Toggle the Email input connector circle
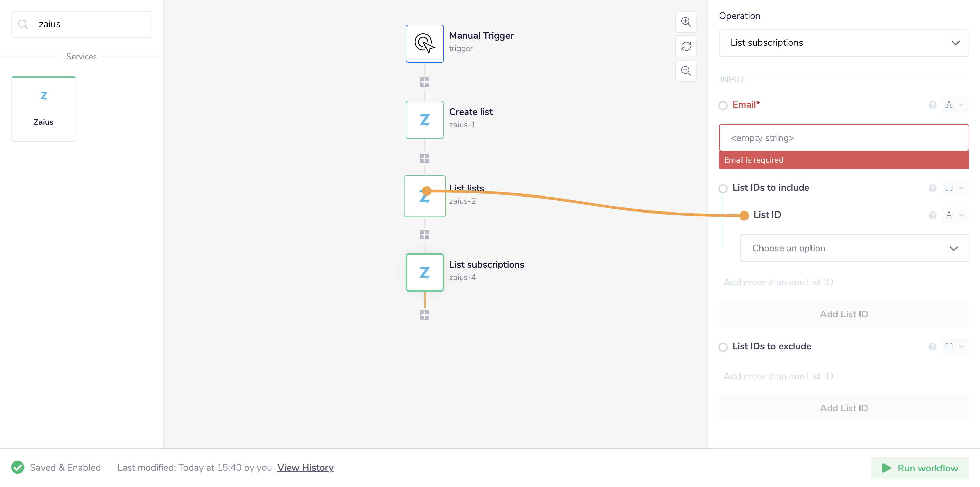Viewport: 980px width, 487px height. 722,106
